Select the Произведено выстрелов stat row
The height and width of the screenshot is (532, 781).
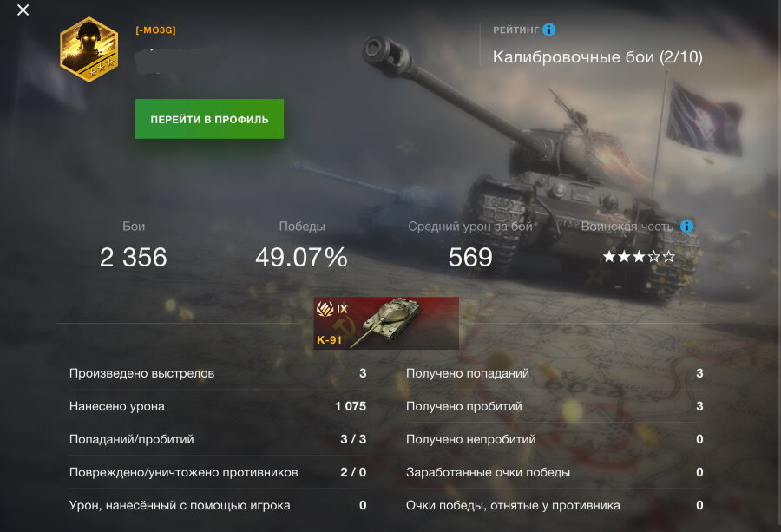pyautogui.click(x=218, y=373)
